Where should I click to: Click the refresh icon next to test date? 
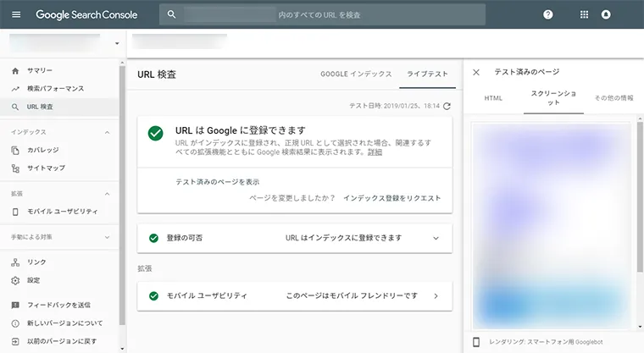tap(447, 106)
